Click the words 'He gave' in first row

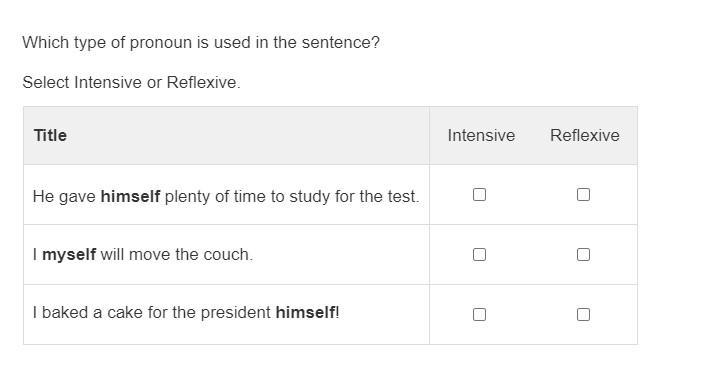[x=64, y=197]
